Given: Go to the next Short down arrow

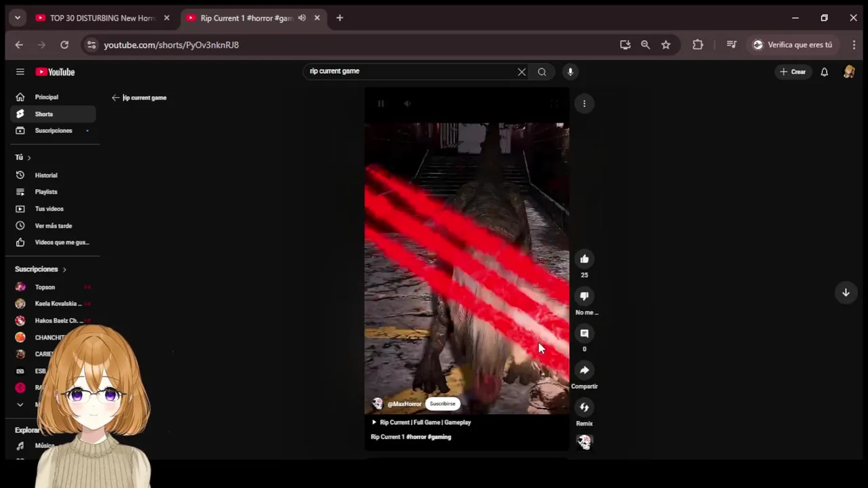Looking at the screenshot, I should [x=846, y=293].
